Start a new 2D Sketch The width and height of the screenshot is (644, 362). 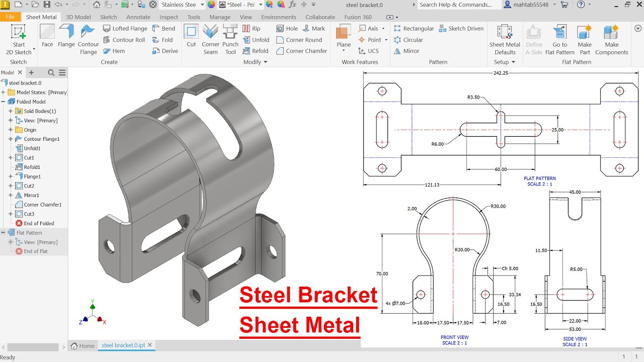(19, 40)
